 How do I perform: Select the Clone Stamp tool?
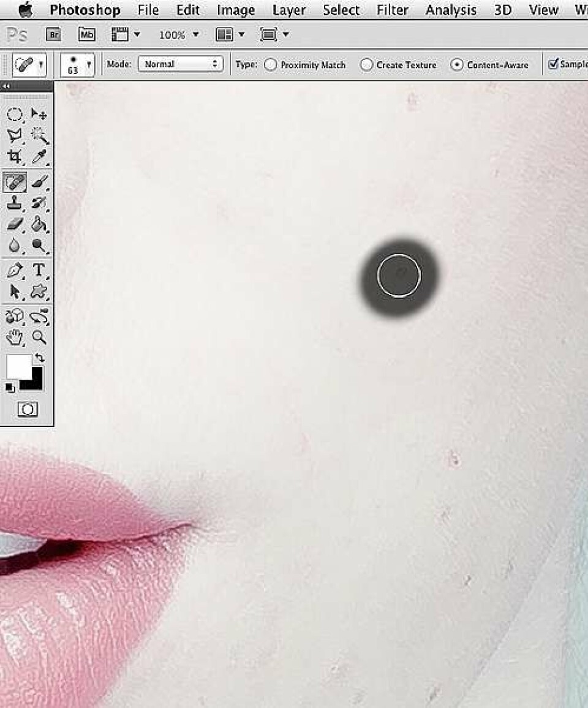[15, 203]
